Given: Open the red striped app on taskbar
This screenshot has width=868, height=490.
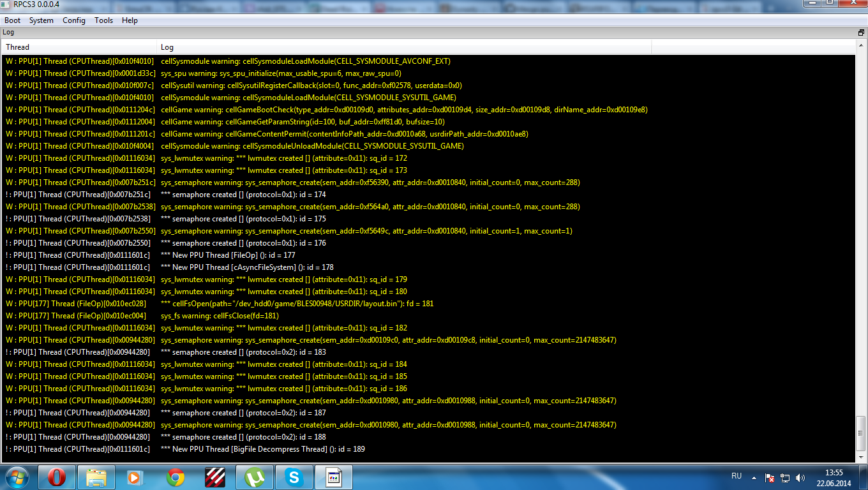Looking at the screenshot, I should tap(215, 477).
